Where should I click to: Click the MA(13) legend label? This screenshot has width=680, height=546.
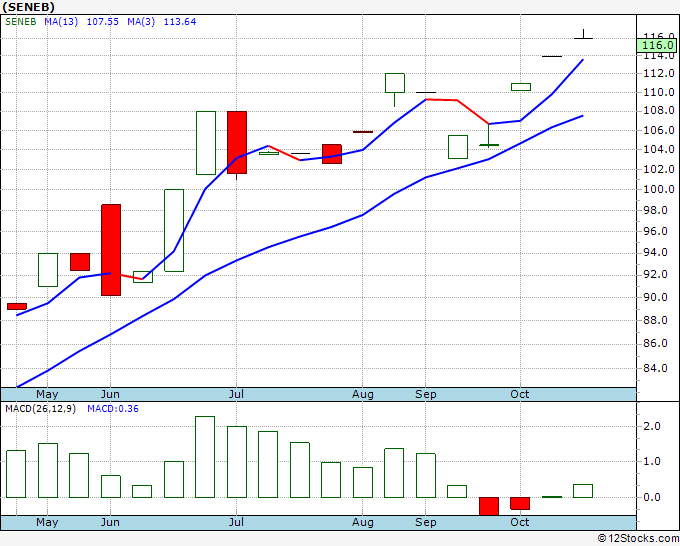(61, 22)
